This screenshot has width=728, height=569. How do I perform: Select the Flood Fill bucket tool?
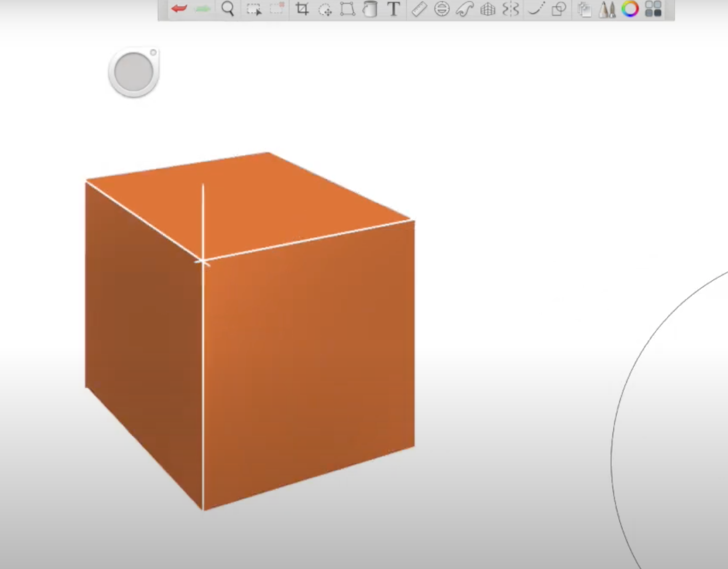(370, 9)
